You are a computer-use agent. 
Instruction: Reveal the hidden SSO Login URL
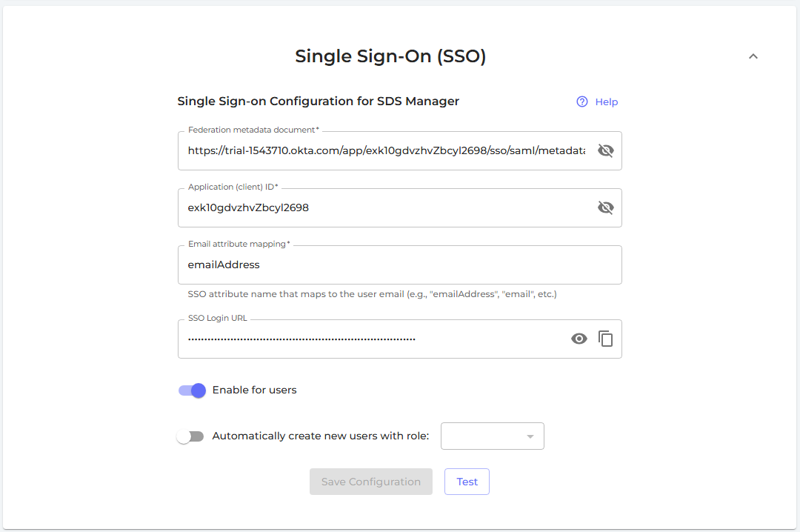point(579,339)
